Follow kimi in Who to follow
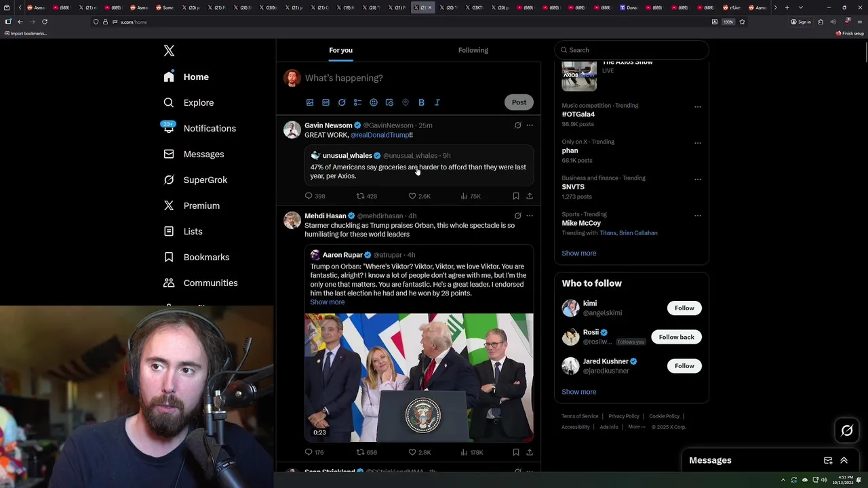Viewport: 868px width, 488px height. [x=684, y=308]
